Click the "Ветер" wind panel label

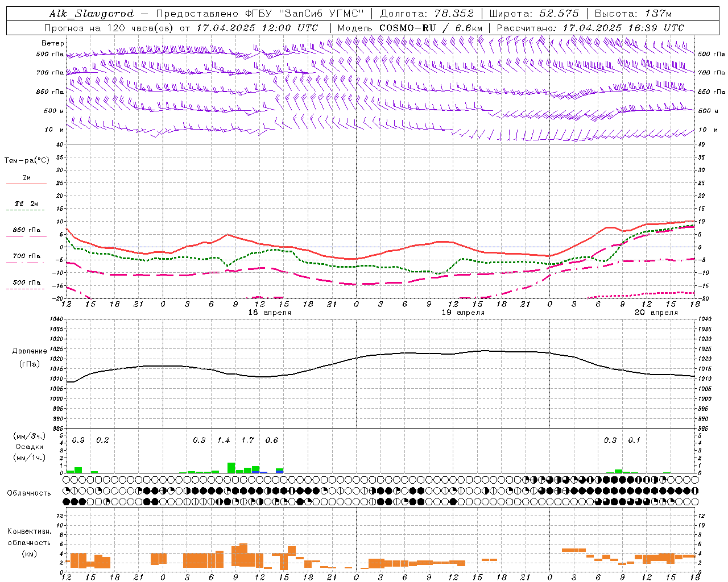pyautogui.click(x=52, y=43)
